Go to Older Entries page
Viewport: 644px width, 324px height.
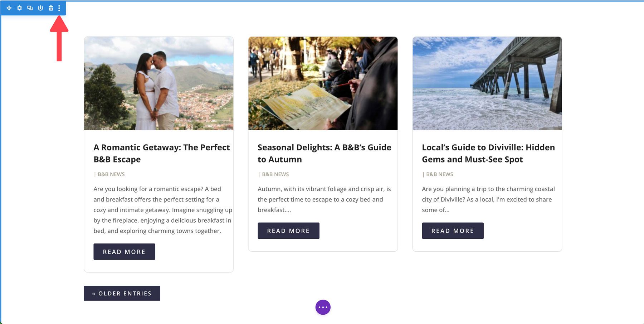click(x=122, y=293)
